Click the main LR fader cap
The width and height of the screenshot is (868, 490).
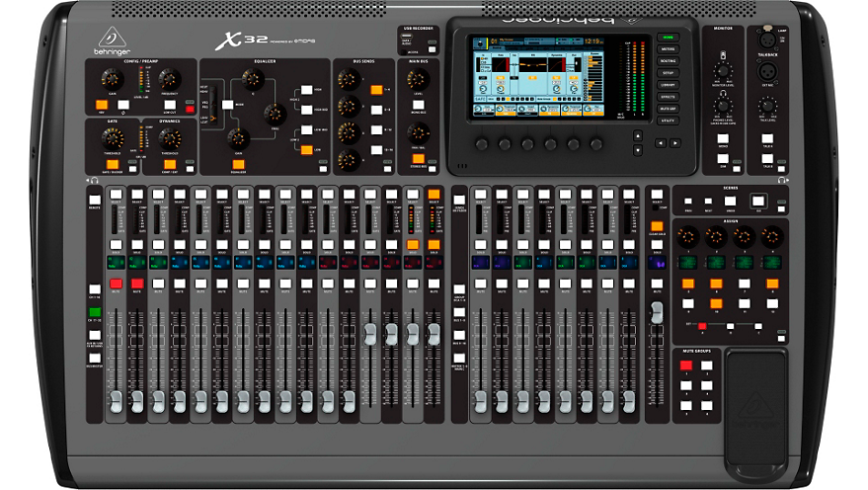coord(657,313)
